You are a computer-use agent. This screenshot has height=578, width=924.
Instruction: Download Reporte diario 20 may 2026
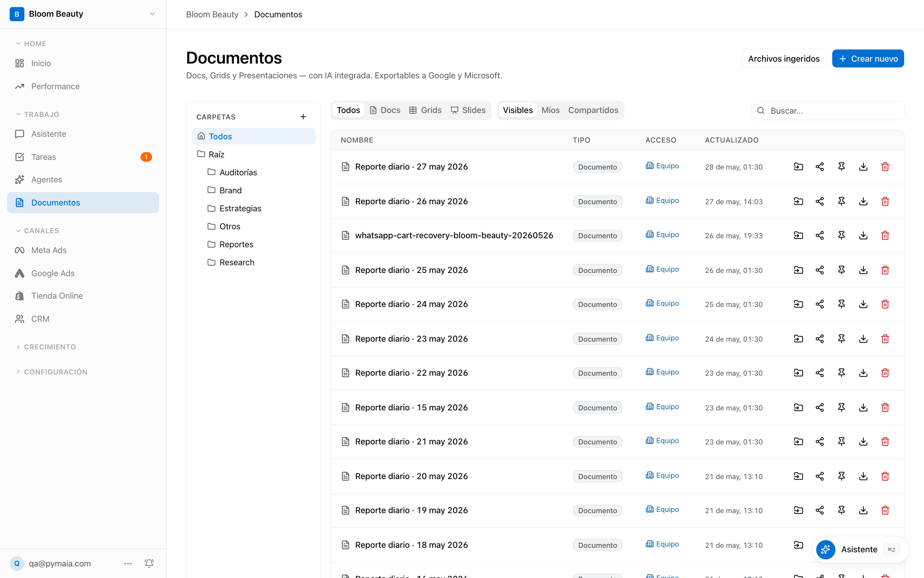[863, 476]
